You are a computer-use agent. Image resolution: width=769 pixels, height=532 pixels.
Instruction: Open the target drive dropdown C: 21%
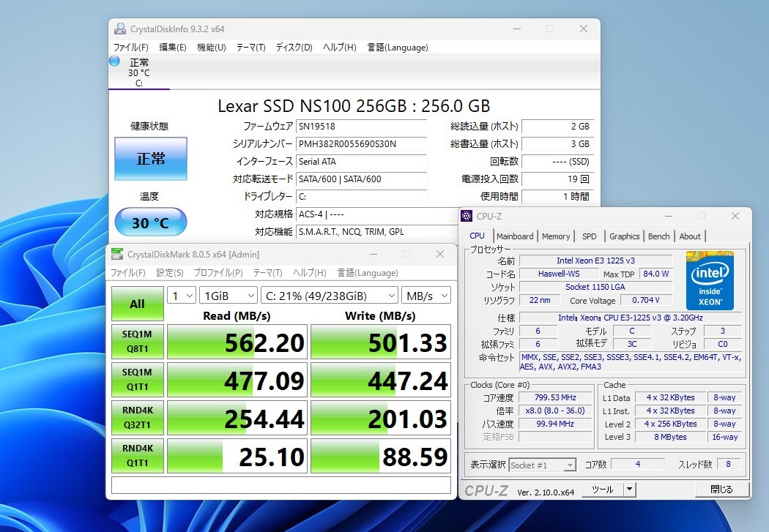point(329,296)
